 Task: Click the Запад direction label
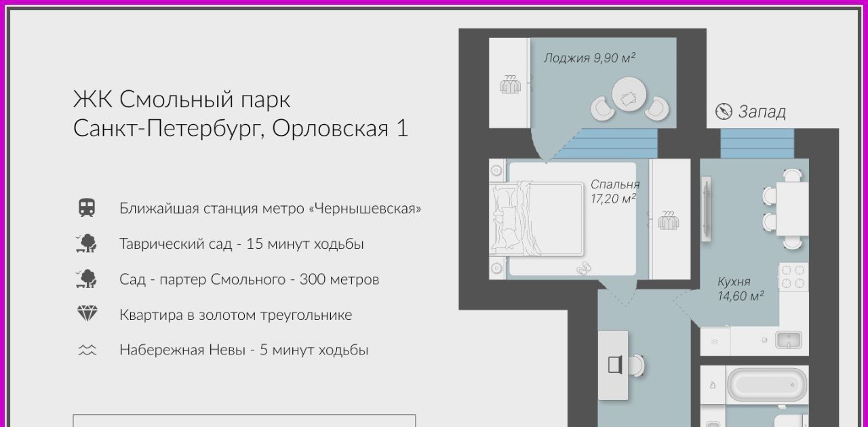coord(762,112)
